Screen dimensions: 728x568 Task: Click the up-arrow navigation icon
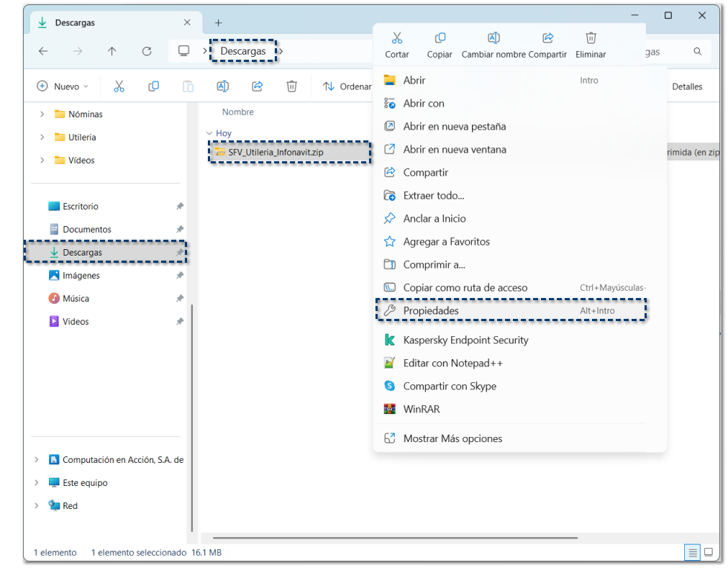click(x=112, y=51)
